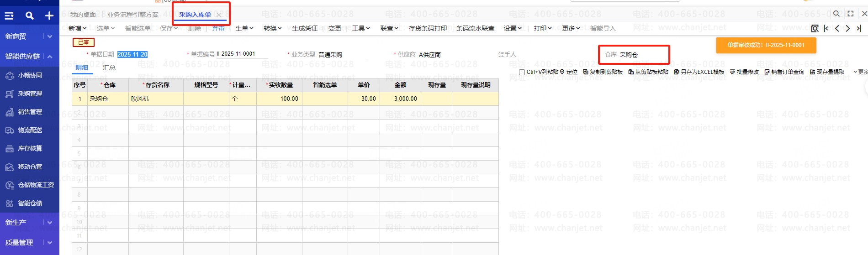Click 生成凭证 button
Viewport: 868px width, 255px height.
tap(305, 28)
